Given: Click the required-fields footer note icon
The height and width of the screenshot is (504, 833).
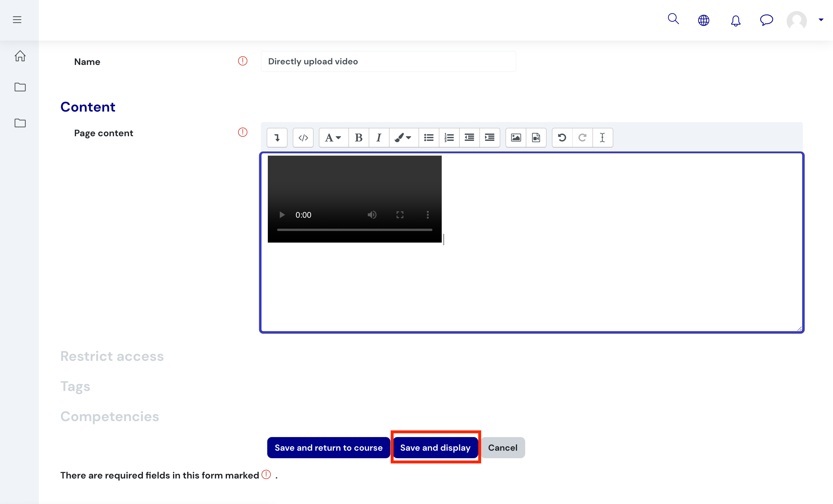Looking at the screenshot, I should (266, 474).
